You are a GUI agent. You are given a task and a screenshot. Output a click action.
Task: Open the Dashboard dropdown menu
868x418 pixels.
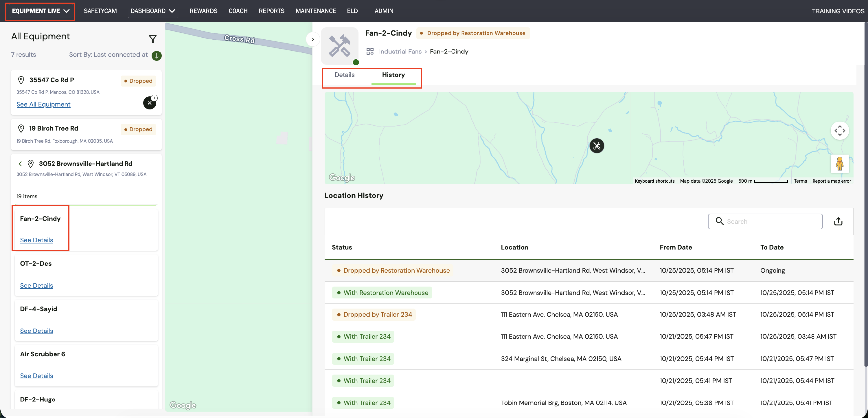(x=153, y=11)
